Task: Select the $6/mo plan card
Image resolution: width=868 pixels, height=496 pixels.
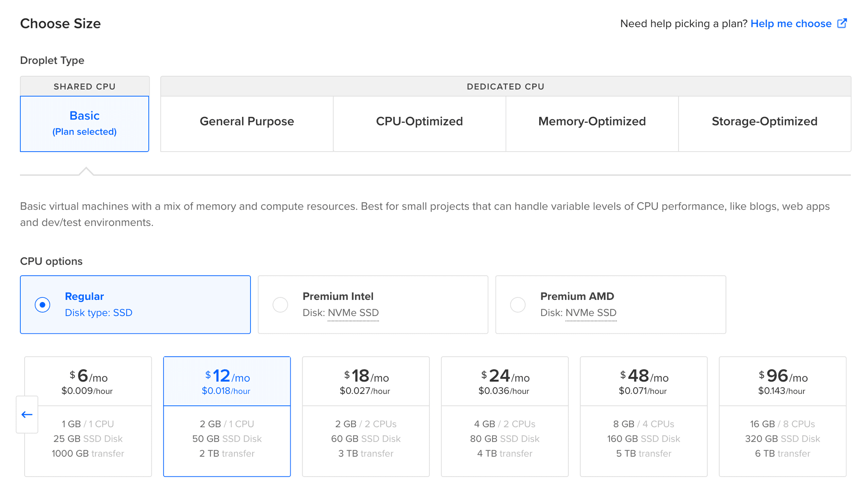Action: point(88,417)
